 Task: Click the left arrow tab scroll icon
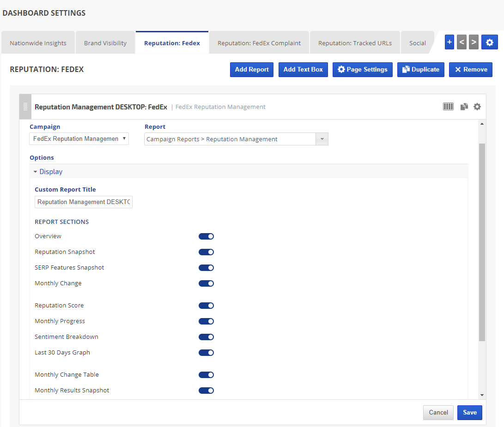pyautogui.click(x=461, y=42)
